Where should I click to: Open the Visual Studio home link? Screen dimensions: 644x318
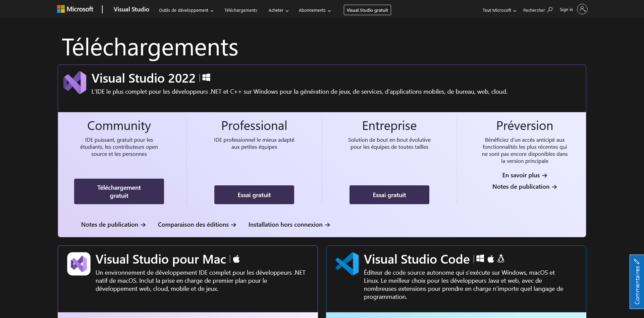point(131,9)
